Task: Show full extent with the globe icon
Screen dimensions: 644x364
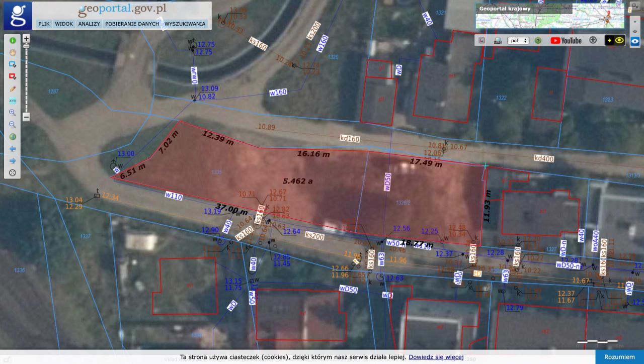Action: coord(13,137)
